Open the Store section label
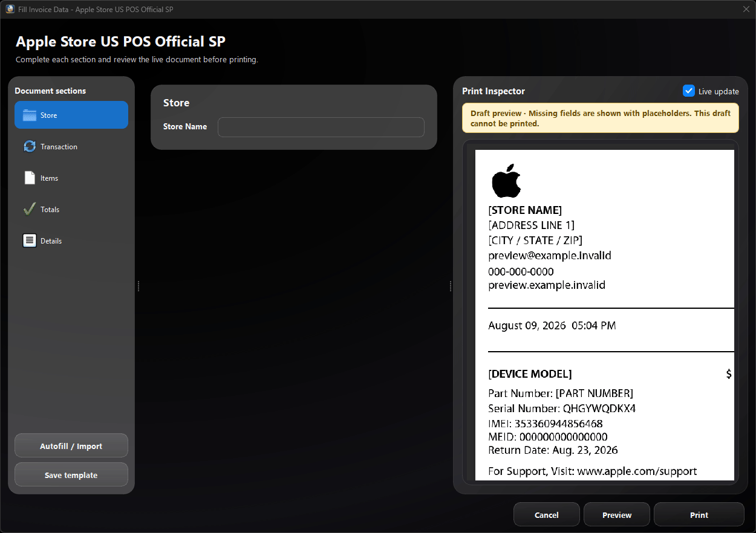This screenshot has height=533, width=756. [x=49, y=115]
